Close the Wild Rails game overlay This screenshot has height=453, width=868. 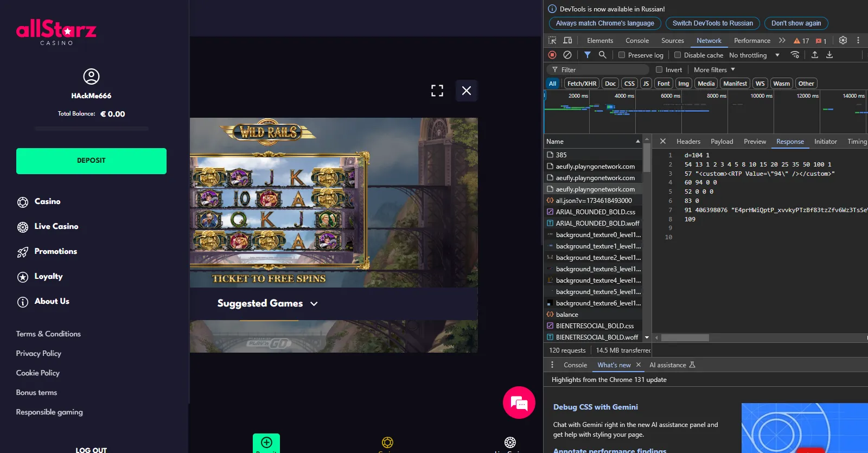[x=467, y=91]
